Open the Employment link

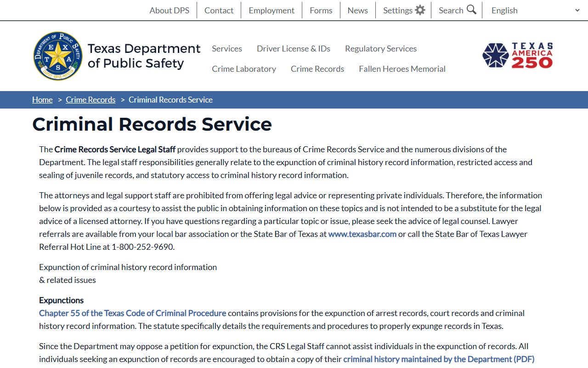(x=271, y=10)
